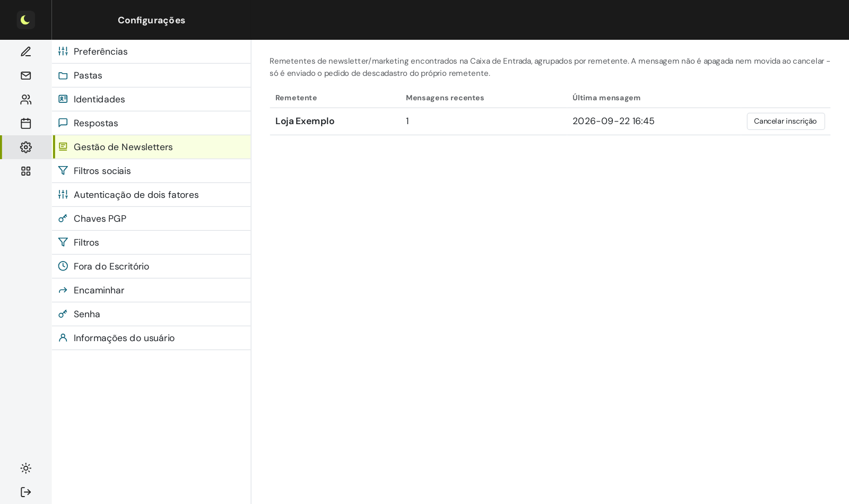
Task: Open Encaminhar settings
Action: tap(151, 290)
